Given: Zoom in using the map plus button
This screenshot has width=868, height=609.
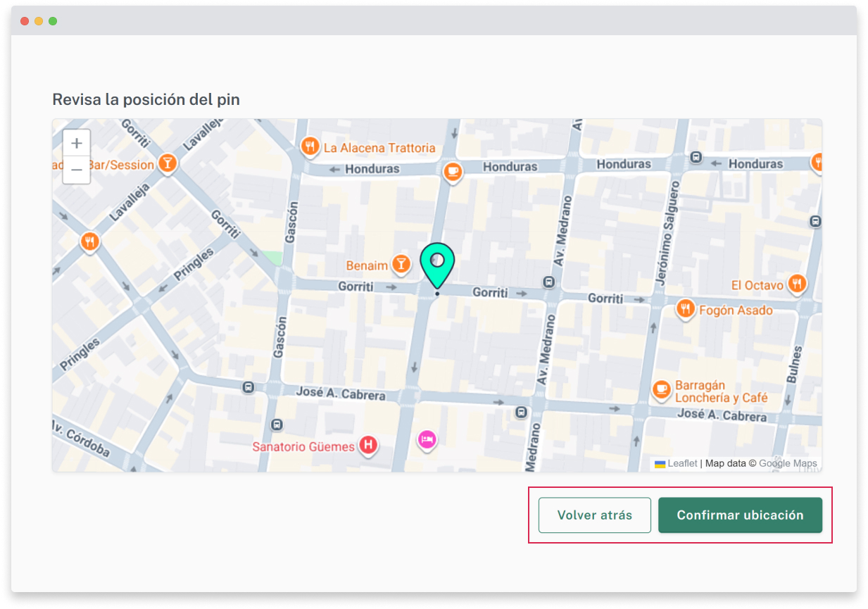Looking at the screenshot, I should [77, 143].
